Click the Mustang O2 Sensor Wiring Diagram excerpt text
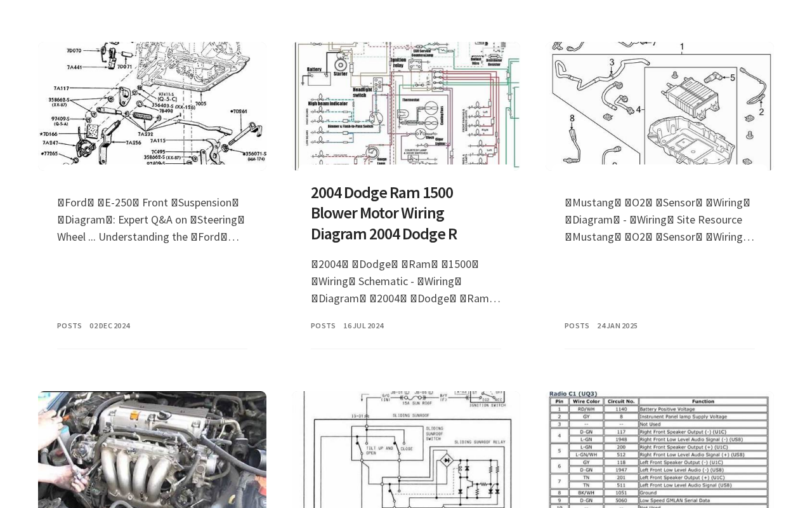Screen dimensions: 812x508 [659, 219]
